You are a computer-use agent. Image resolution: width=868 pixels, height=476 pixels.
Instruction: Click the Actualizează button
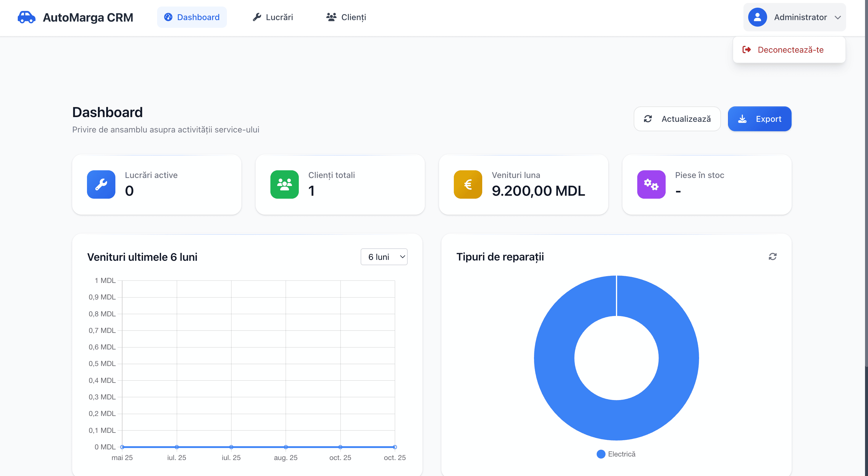click(677, 119)
